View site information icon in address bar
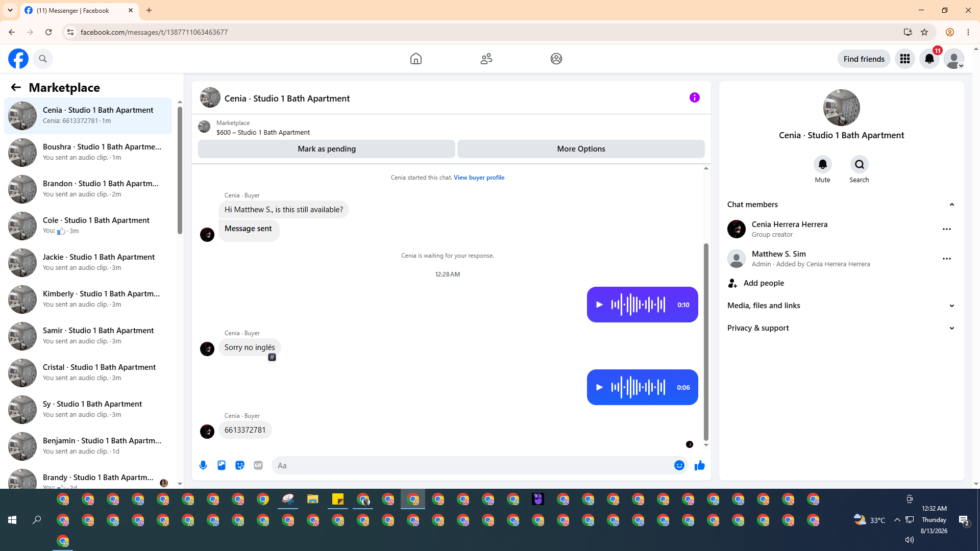Viewport: 980px width, 551px height. pyautogui.click(x=70, y=32)
